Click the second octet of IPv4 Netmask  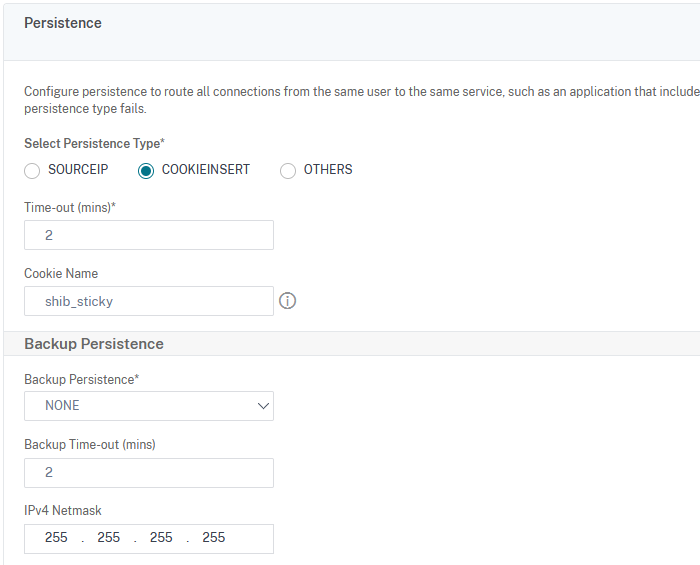pos(108,538)
